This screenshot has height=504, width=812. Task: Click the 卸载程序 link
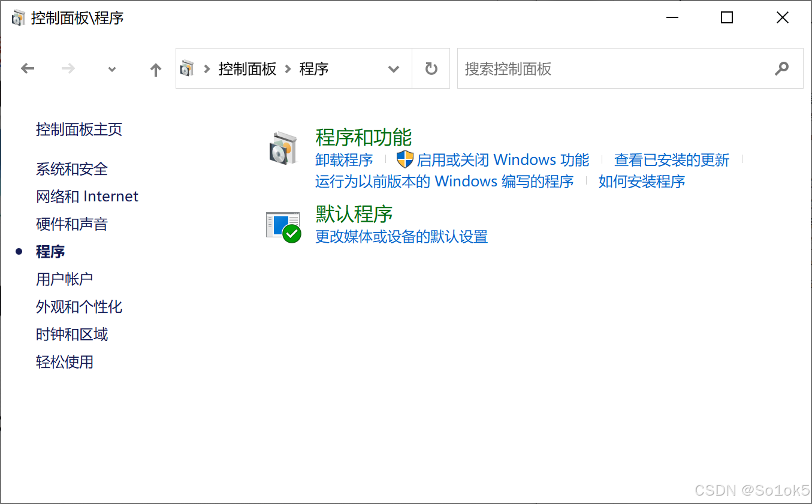click(x=344, y=160)
